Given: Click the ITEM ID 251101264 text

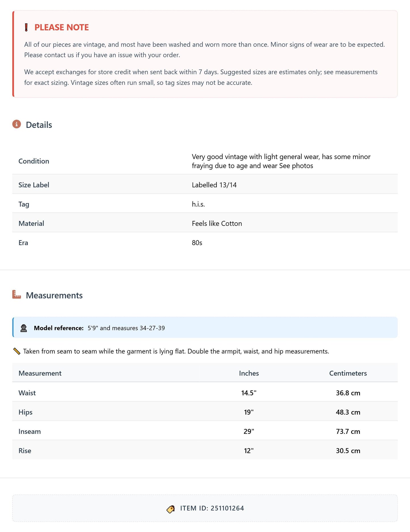Looking at the screenshot, I should pos(212,508).
